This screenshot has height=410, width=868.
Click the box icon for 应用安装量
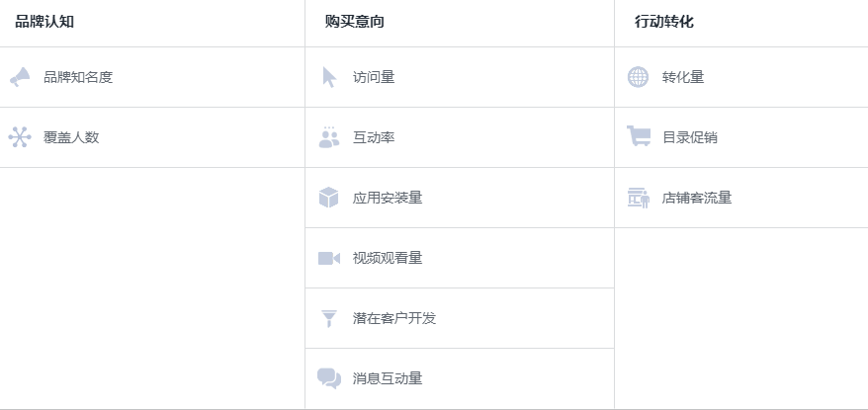tap(329, 198)
